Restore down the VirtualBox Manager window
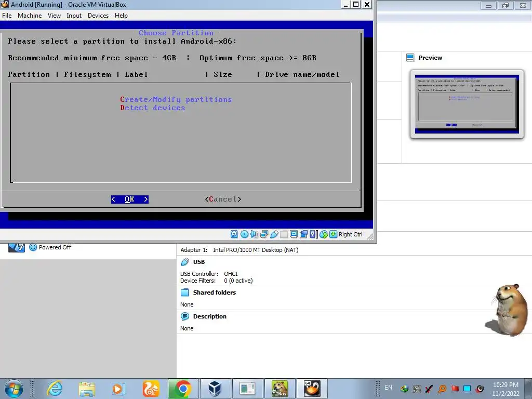The image size is (532, 399). (506, 5)
